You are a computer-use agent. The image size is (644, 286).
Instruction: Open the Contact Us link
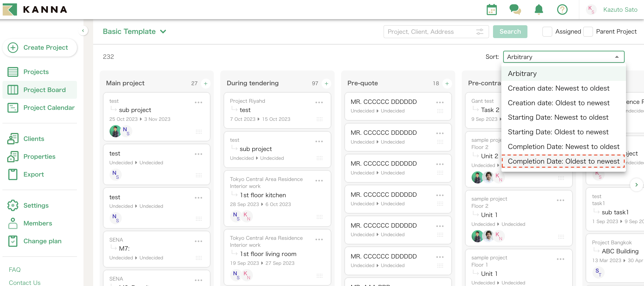coord(25,282)
